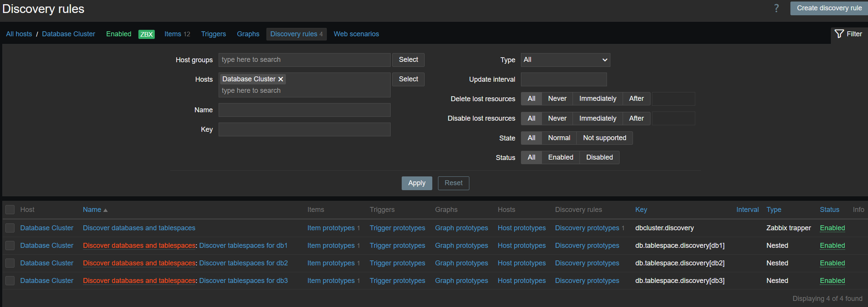Open Host prototypes in db3 row
Viewport: 868px width, 307px height.
[521, 281]
